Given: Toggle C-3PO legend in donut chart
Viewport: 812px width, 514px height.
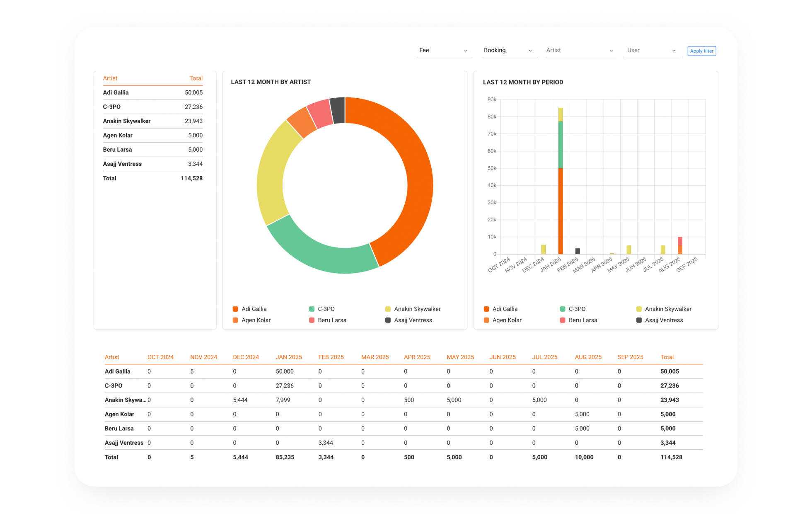Looking at the screenshot, I should click(326, 309).
